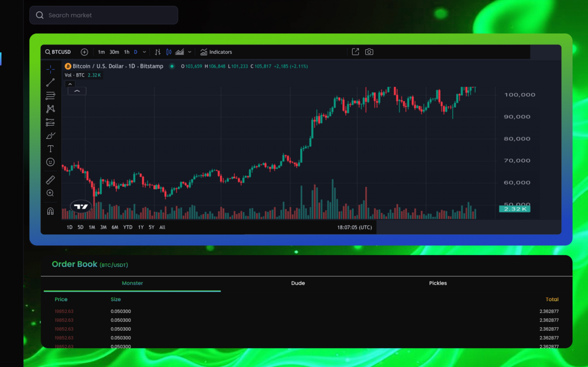Select the Text annotation tool
The width and height of the screenshot is (588, 367).
click(x=50, y=149)
